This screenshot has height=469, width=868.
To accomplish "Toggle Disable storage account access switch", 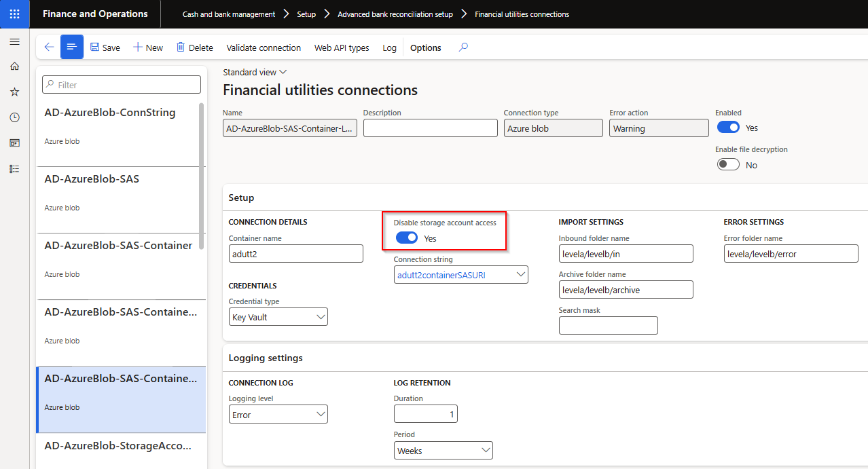I will tap(407, 238).
